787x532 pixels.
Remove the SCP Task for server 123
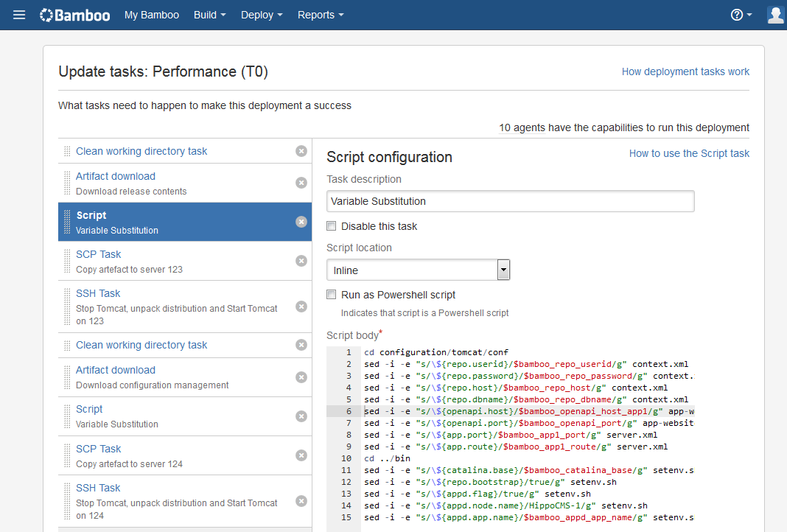click(301, 260)
